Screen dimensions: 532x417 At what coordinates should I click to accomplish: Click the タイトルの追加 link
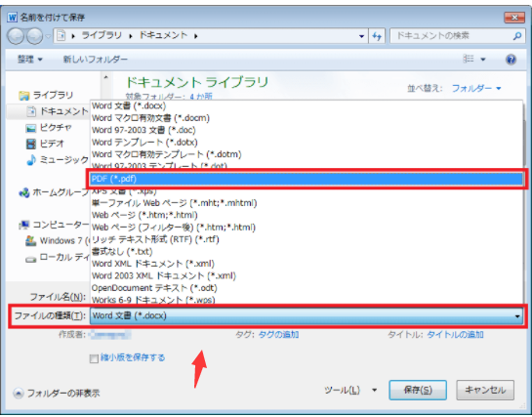[x=455, y=335]
